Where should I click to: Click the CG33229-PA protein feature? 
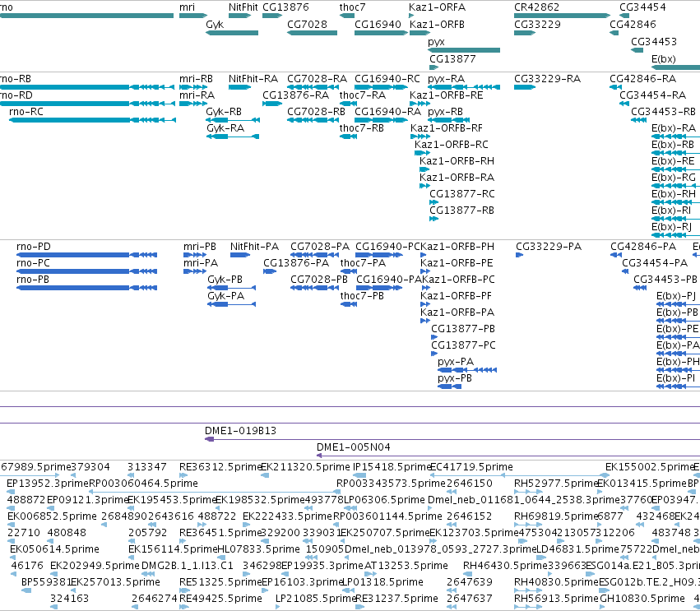pyautogui.click(x=519, y=255)
